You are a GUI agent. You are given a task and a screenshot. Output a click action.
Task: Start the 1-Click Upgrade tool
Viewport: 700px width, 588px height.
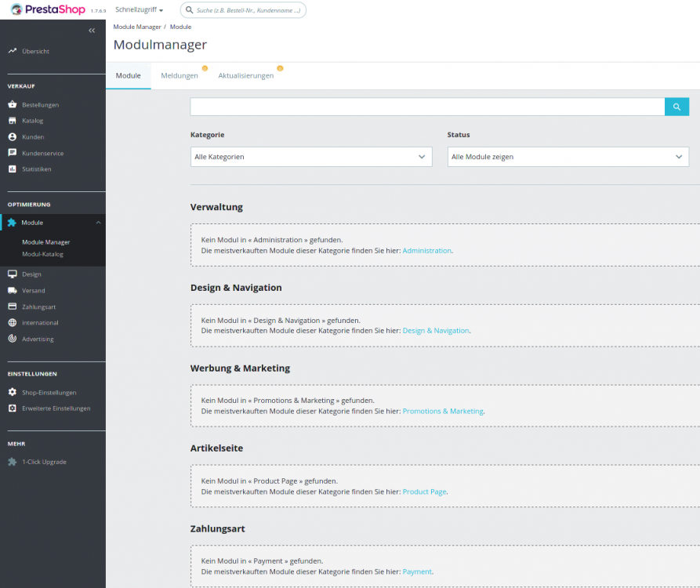point(43,462)
